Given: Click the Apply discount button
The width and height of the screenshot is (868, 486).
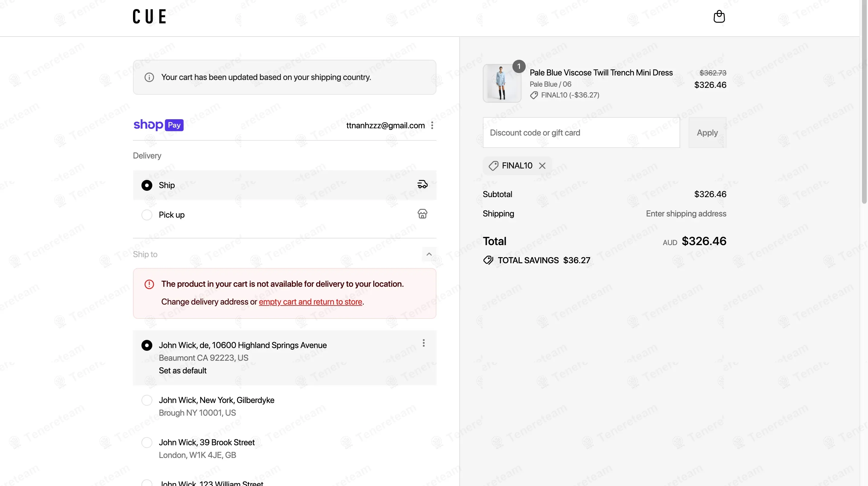Looking at the screenshot, I should [x=707, y=133].
